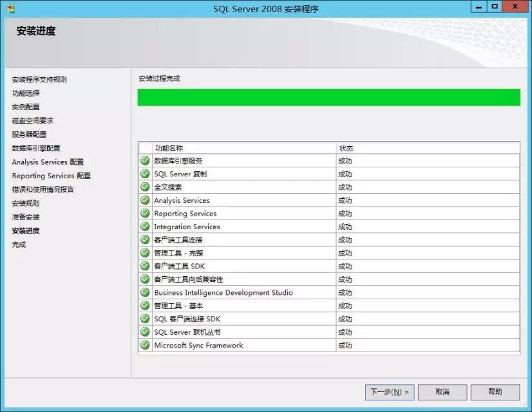
Task: Click the SQL Server 联机丛书 feature name
Action: [x=187, y=332]
